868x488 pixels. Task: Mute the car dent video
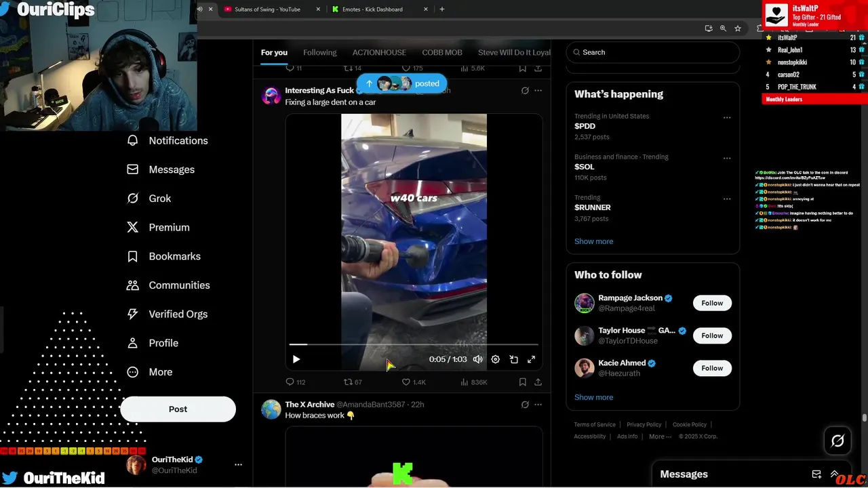tap(478, 359)
